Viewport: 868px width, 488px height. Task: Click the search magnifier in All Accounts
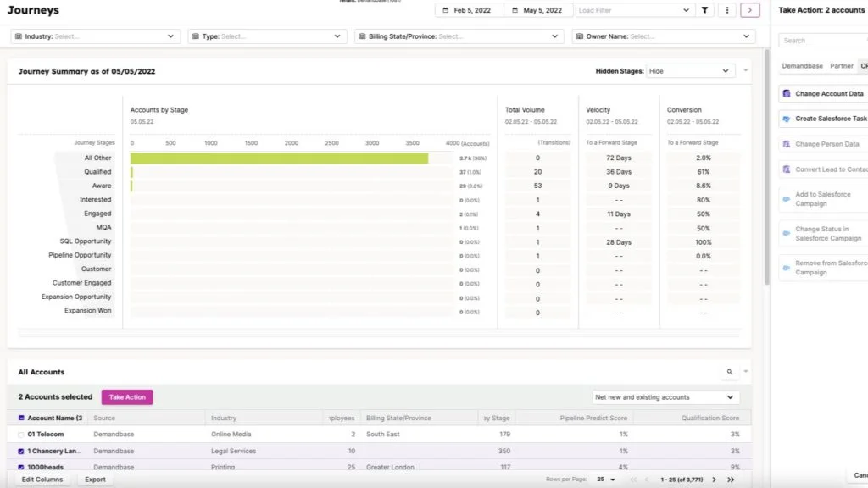[730, 372]
